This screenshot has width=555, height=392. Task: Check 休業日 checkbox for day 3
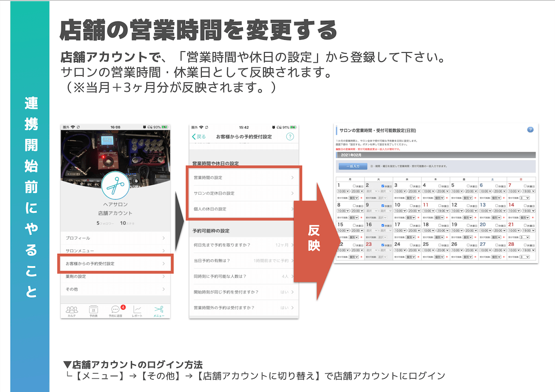(x=411, y=186)
